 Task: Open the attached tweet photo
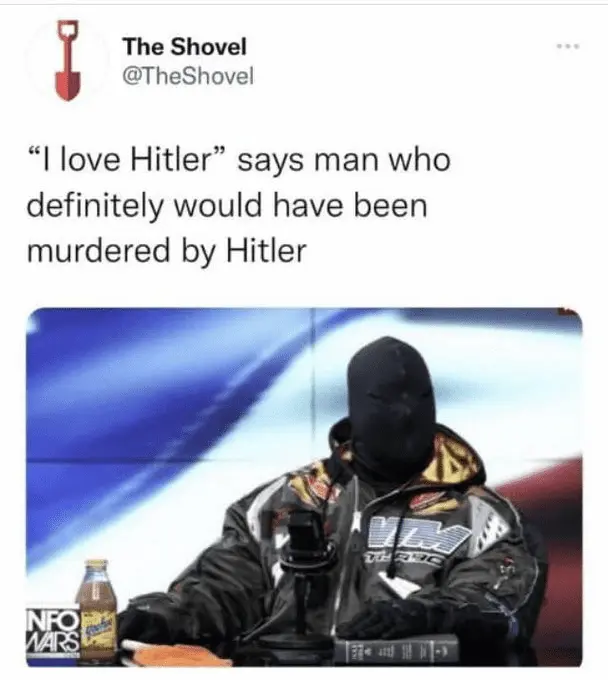click(304, 487)
